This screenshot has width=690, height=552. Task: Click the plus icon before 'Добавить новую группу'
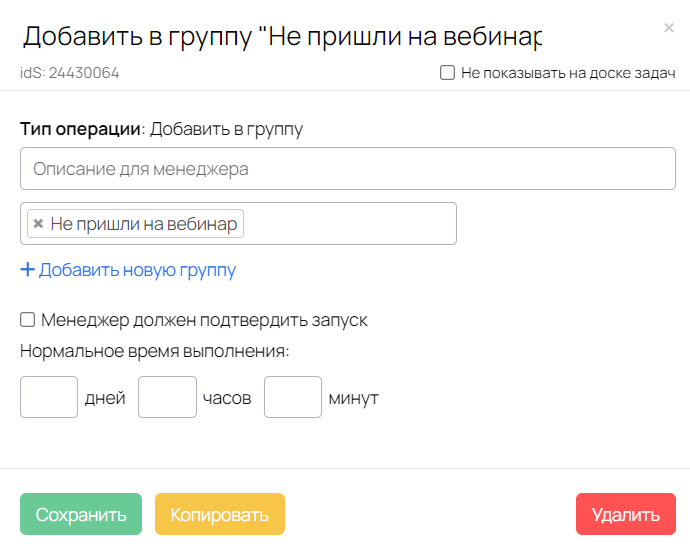pyautogui.click(x=28, y=270)
